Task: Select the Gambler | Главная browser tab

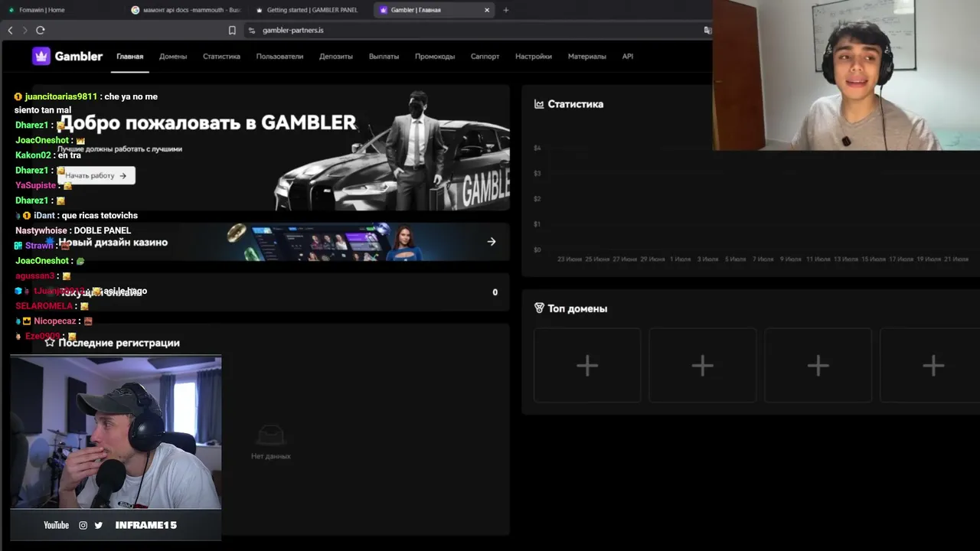Action: pyautogui.click(x=434, y=10)
